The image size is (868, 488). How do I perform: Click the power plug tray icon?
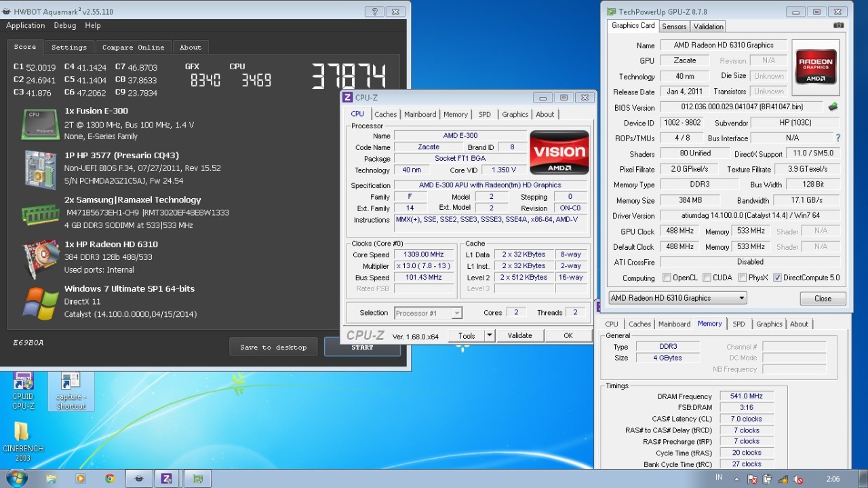point(768,478)
